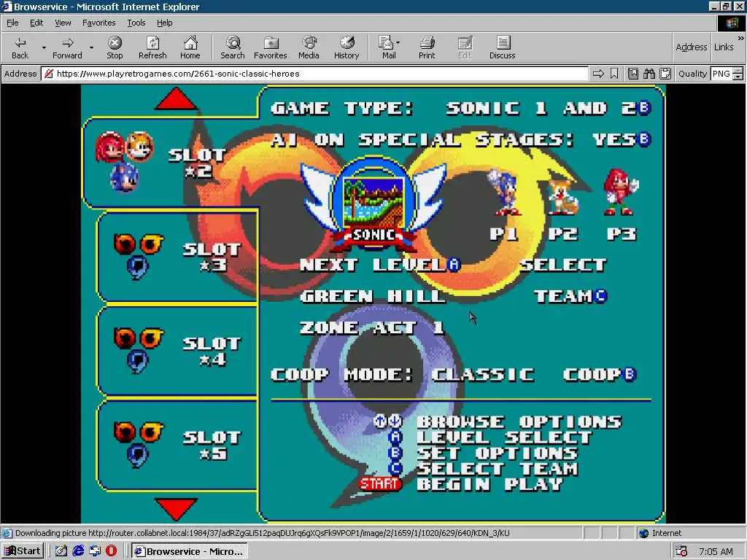Open the Media pane
747x560 pixels.
click(x=309, y=47)
